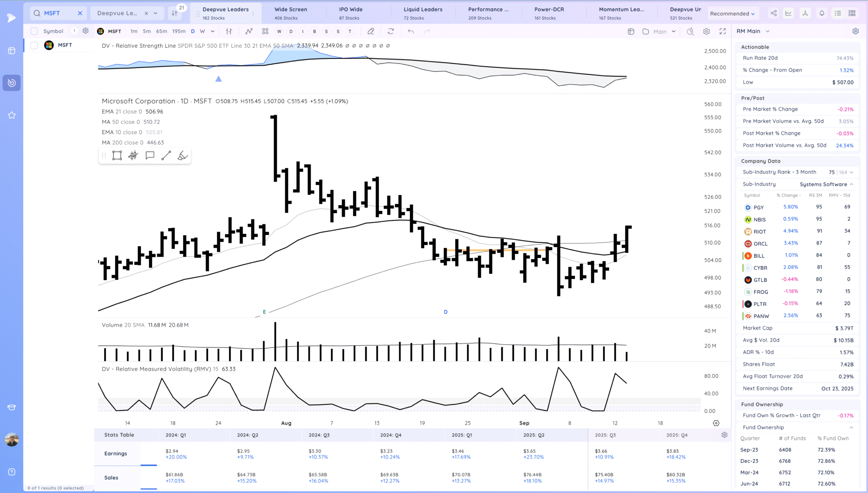This screenshot has width=868, height=493.
Task: Open chart settings gear icon
Action: point(706,31)
